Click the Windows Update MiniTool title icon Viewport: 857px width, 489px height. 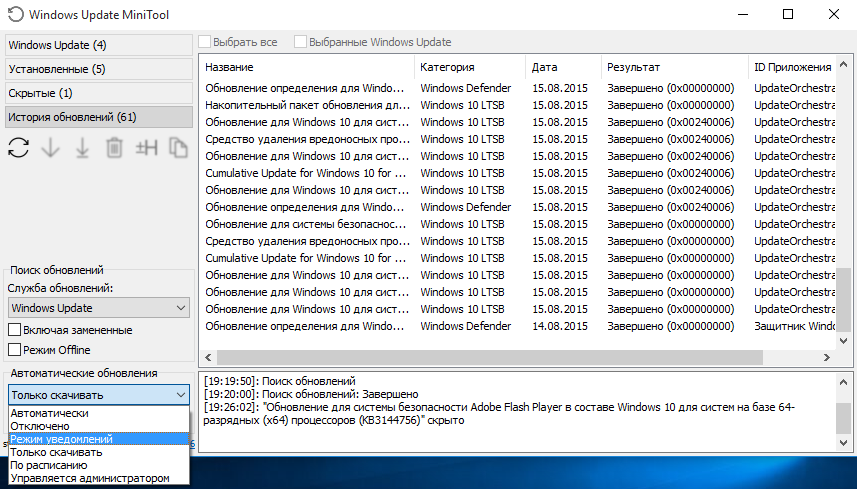15,15
